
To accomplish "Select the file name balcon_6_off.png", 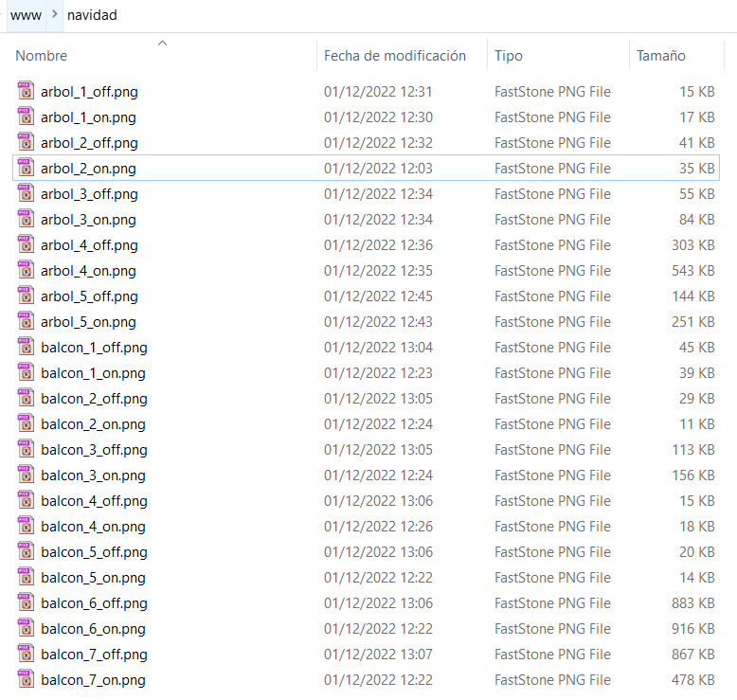I will tap(94, 603).
